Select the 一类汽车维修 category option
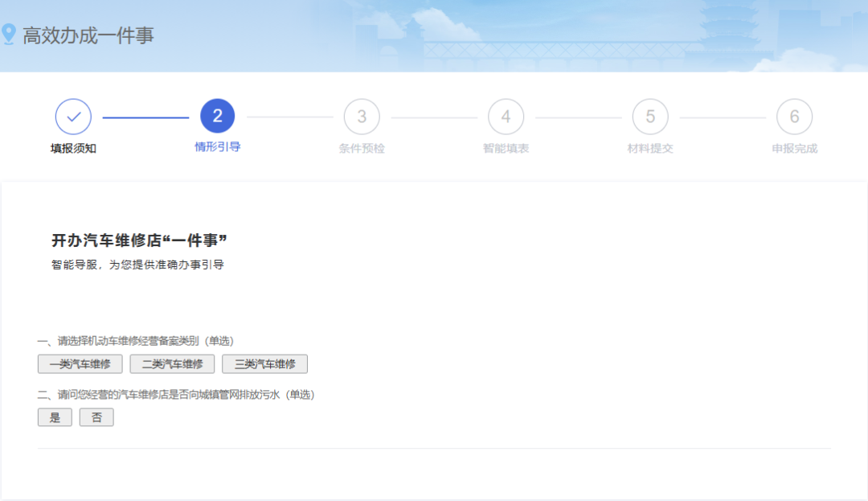 click(80, 363)
